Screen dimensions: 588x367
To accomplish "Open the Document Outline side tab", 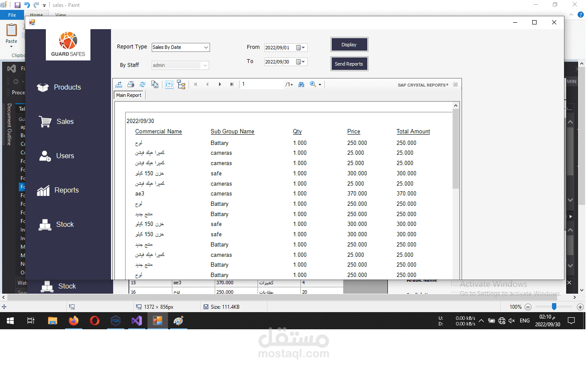I will [x=9, y=124].
